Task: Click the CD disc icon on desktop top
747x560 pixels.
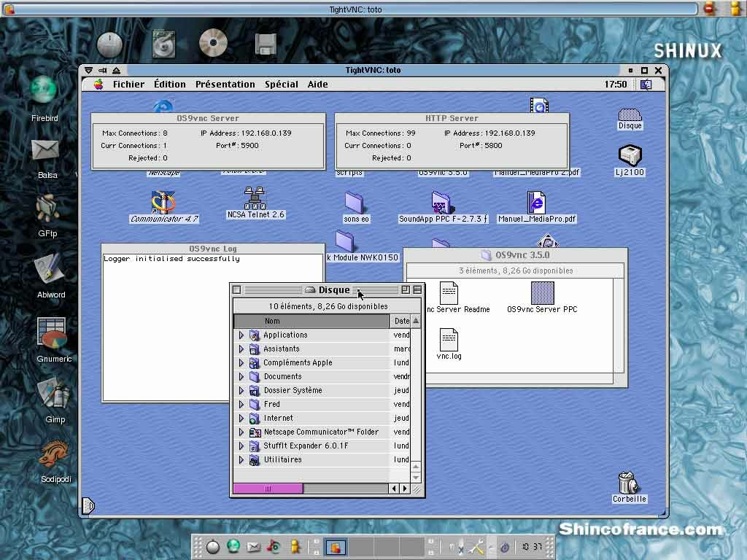Action: tap(213, 42)
